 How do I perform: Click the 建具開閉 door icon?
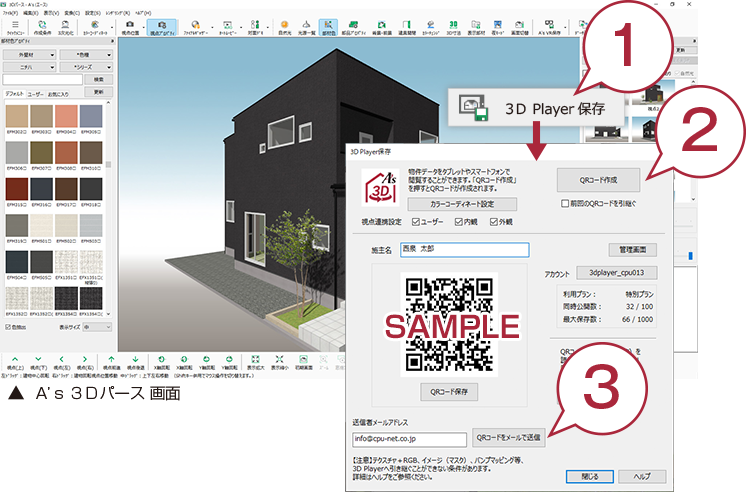point(406,27)
